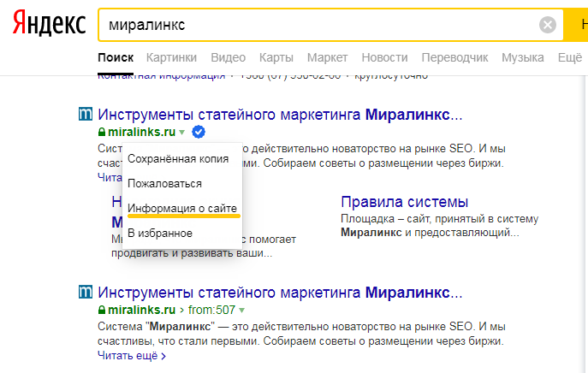This screenshot has height=373, width=588.
Task: Click the blue verified checkmark badge
Action: click(x=199, y=132)
